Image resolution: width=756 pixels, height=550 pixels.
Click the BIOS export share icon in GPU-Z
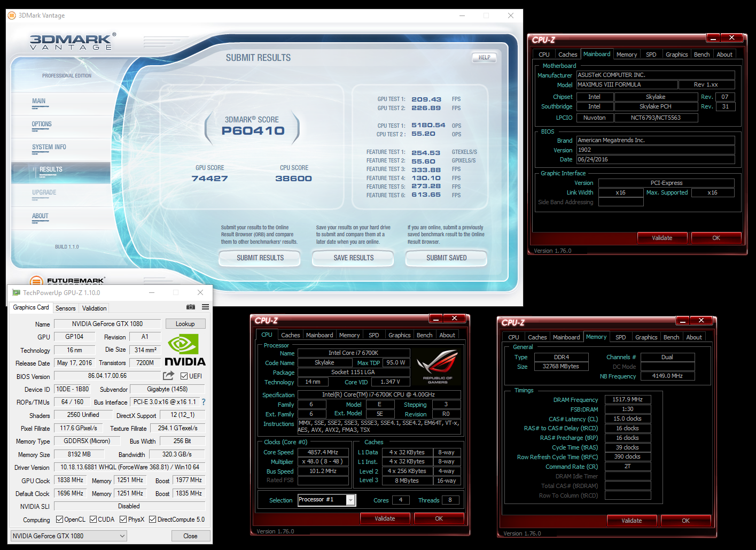click(169, 376)
